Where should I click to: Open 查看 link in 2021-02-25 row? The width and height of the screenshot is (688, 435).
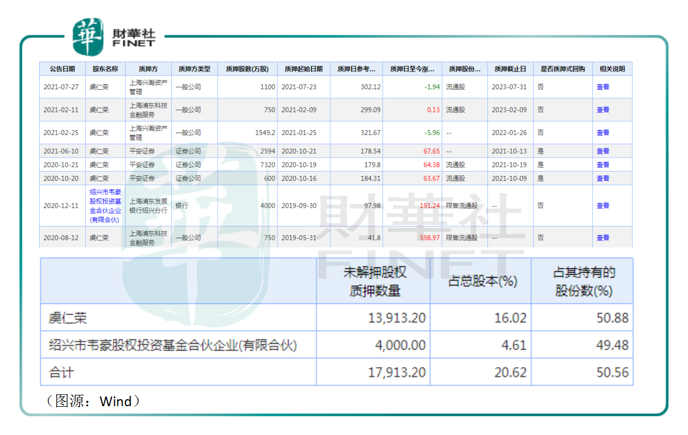point(603,133)
